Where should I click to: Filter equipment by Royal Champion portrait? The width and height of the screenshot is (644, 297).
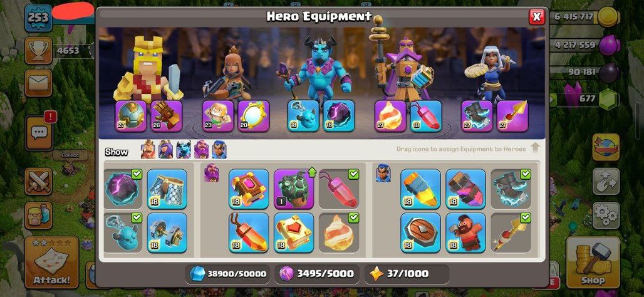point(219,150)
